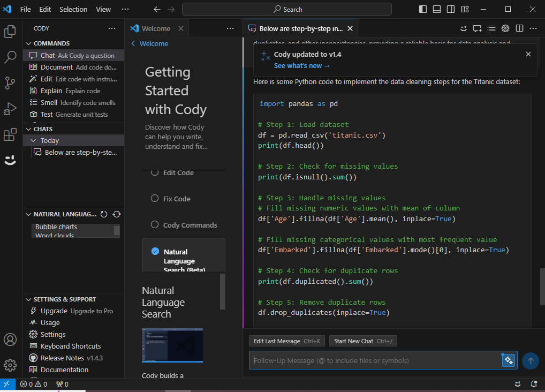Viewport: 545px width, 392px height.
Task: Collapse the SETTINGS & SUPPORT section
Action: (x=29, y=299)
